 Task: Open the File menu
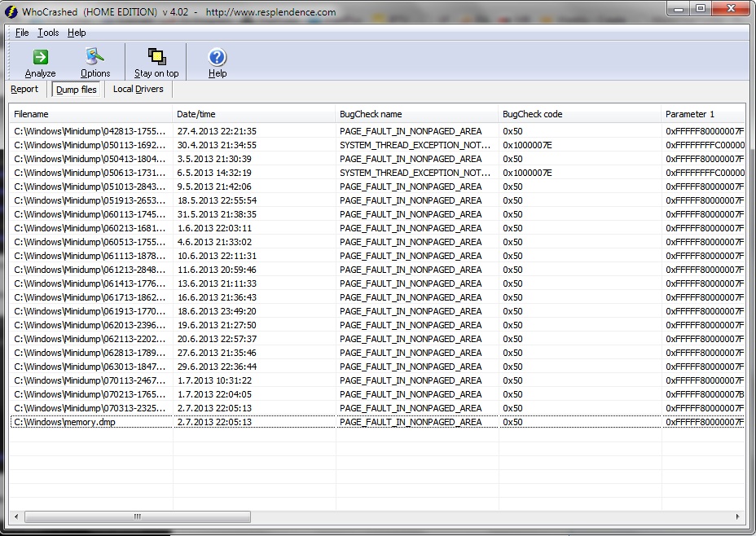[22, 33]
